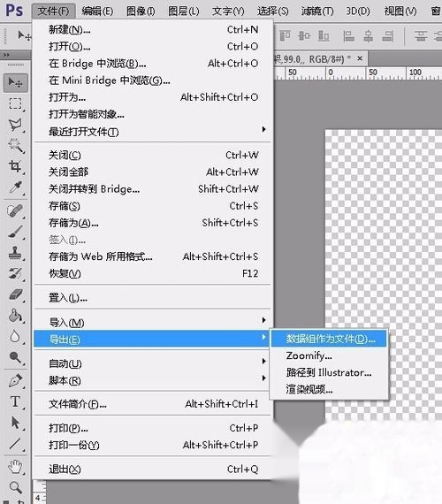Select the Paint Bucket tool
442x504 pixels.
point(15,316)
